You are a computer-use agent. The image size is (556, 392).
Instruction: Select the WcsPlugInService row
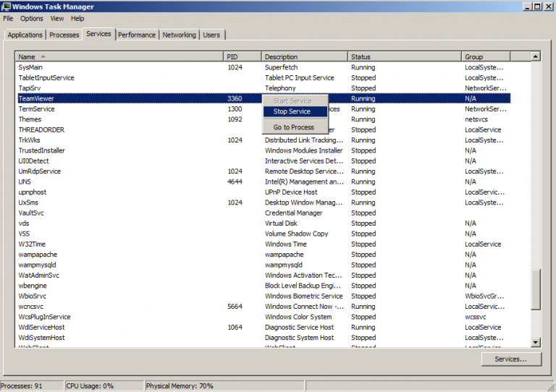264,317
